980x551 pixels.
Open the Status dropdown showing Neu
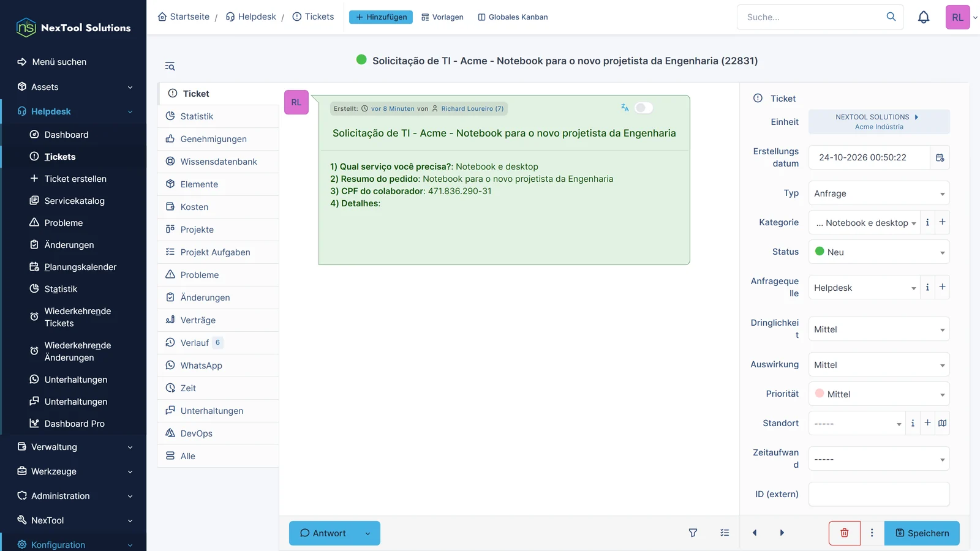(879, 252)
